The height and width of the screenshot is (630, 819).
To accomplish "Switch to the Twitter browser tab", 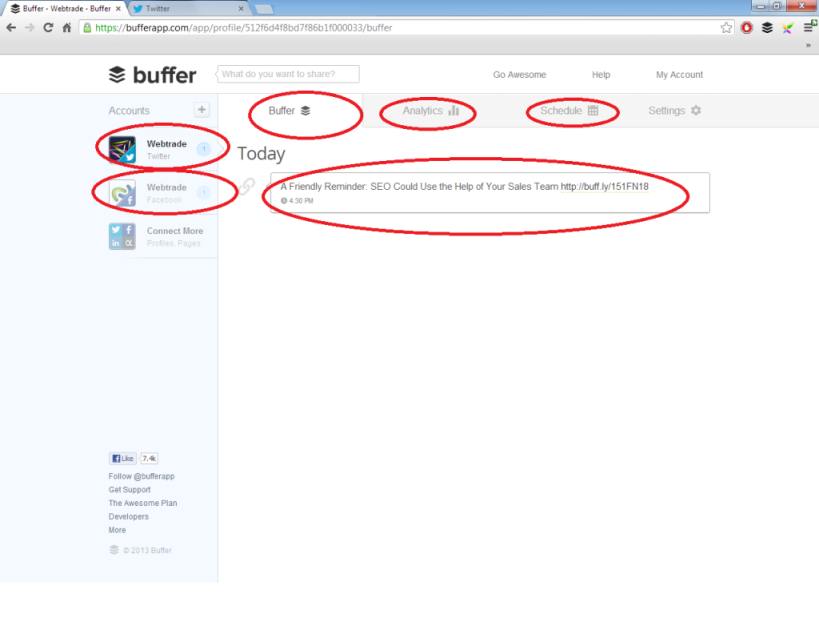I will click(188, 9).
